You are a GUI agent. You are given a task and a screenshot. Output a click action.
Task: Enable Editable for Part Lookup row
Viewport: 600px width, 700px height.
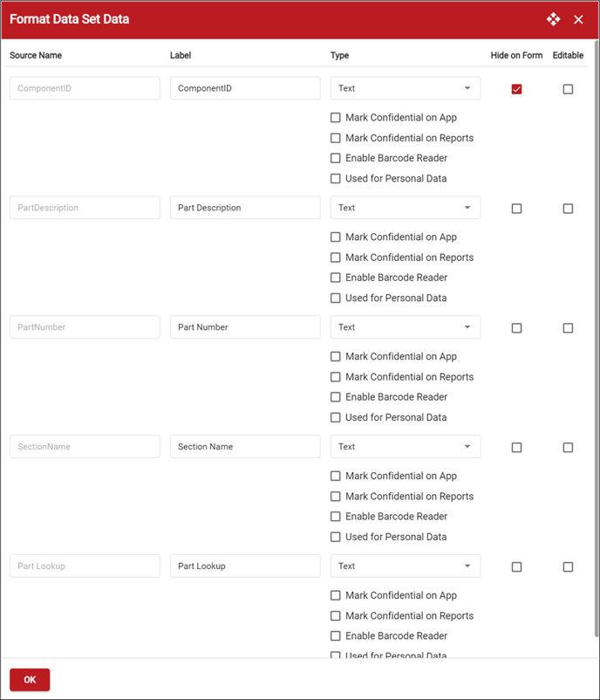click(568, 567)
